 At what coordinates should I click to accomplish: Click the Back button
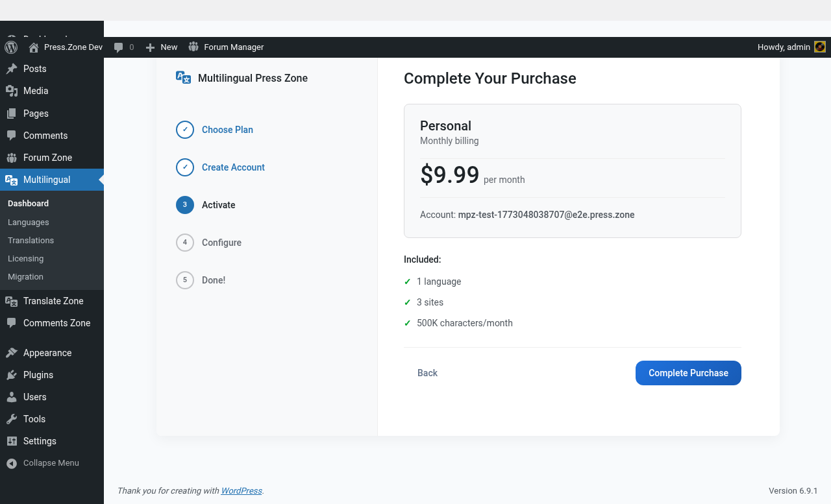[x=427, y=373]
